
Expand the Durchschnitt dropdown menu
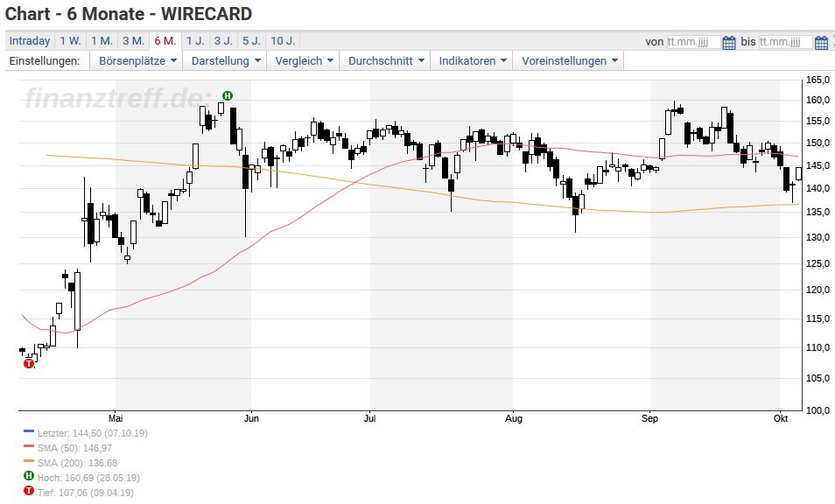385,60
